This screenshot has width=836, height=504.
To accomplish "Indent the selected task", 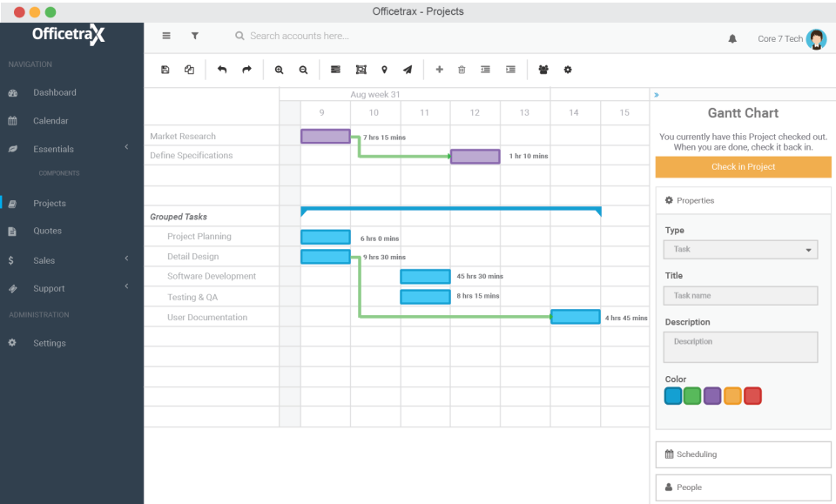I will pyautogui.click(x=510, y=70).
